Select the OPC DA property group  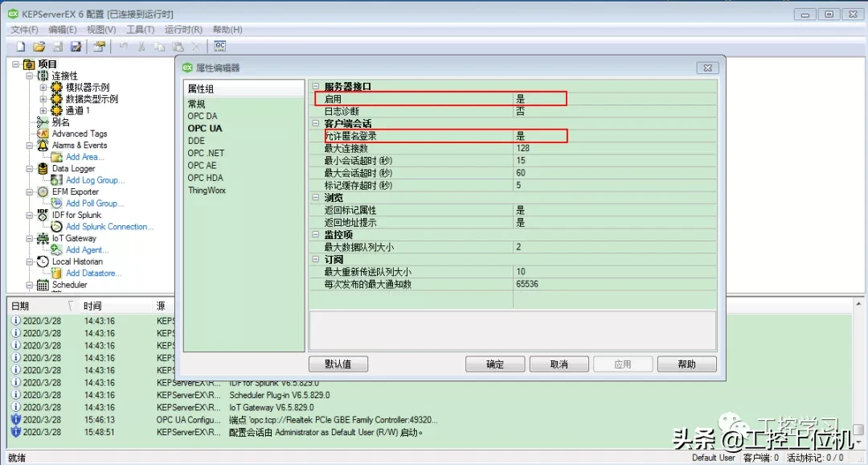[x=203, y=116]
